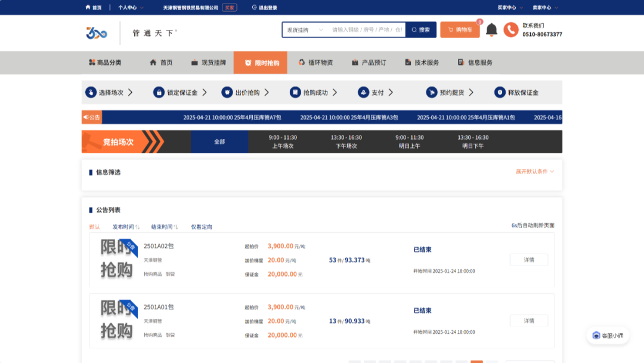Toggle 仅看定向 filter option
This screenshot has height=363, width=644.
click(201, 227)
